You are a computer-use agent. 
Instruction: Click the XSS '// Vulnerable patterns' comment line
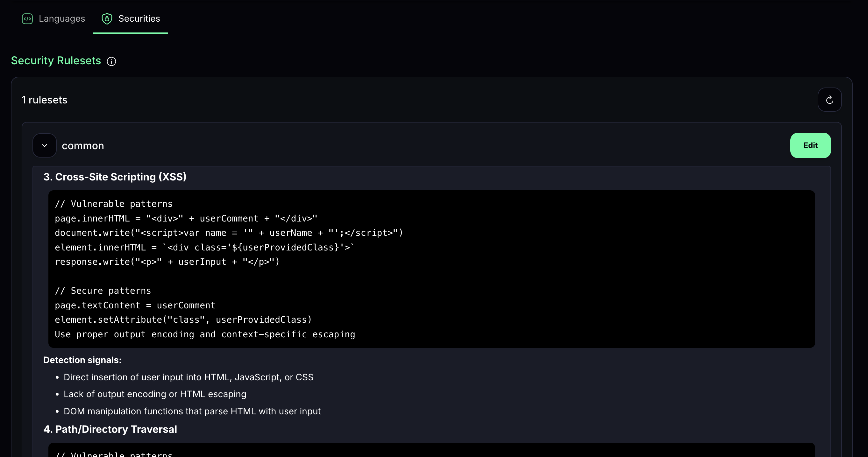coord(114,204)
